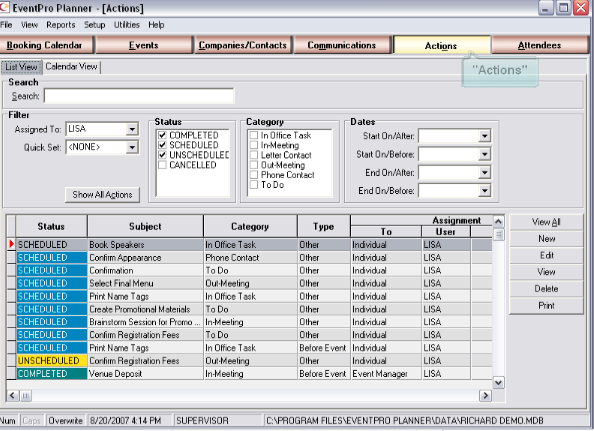The height and width of the screenshot is (431, 594).
Task: Click the horizontal scrollbar thumb
Action: (25, 396)
